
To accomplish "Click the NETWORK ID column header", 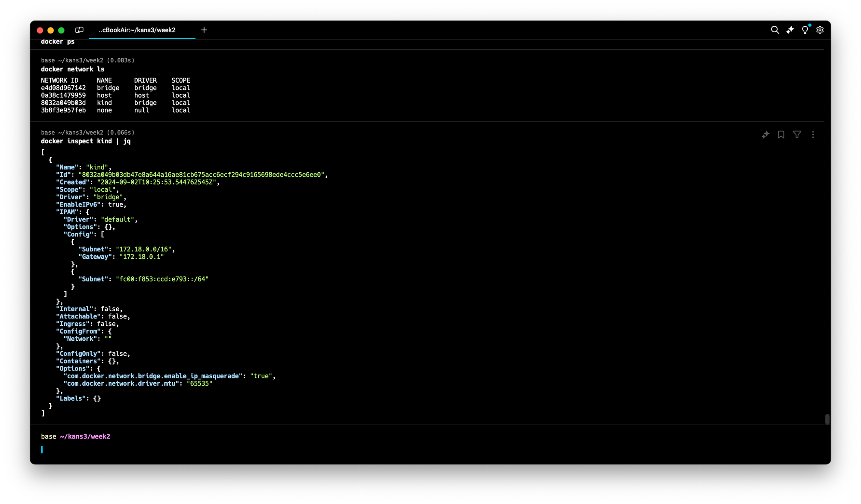I will click(59, 80).
